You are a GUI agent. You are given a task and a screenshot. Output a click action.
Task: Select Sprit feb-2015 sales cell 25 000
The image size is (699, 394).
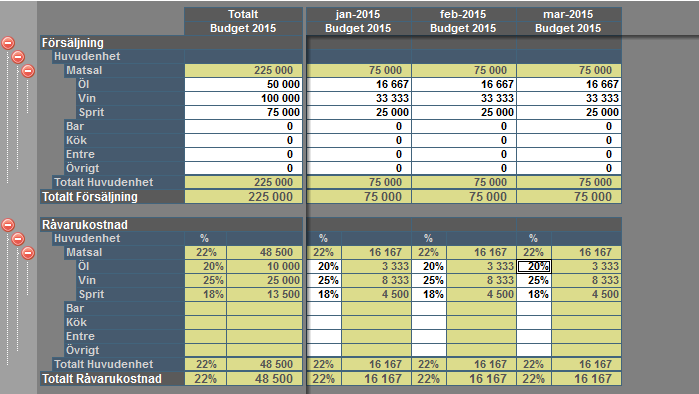pos(464,112)
